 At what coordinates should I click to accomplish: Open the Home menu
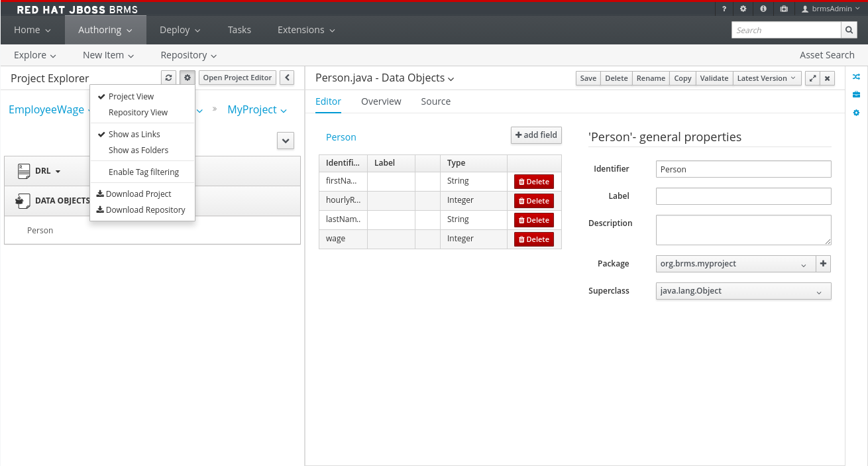click(32, 30)
